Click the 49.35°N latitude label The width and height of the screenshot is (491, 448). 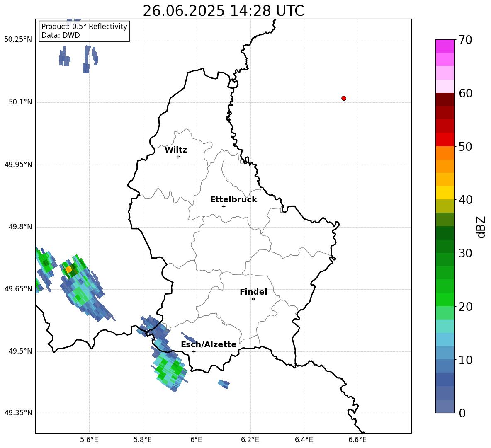click(x=18, y=413)
